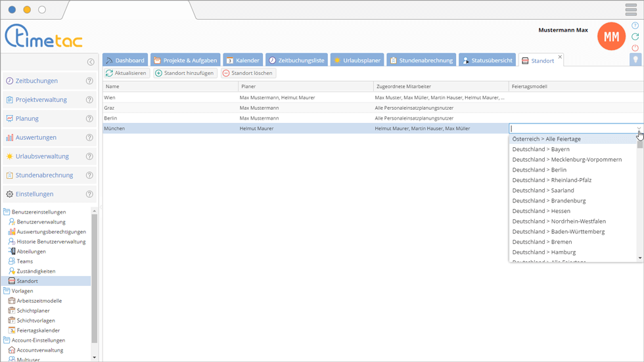644x362 pixels.
Task: Close the Standort tab
Action: tap(560, 57)
